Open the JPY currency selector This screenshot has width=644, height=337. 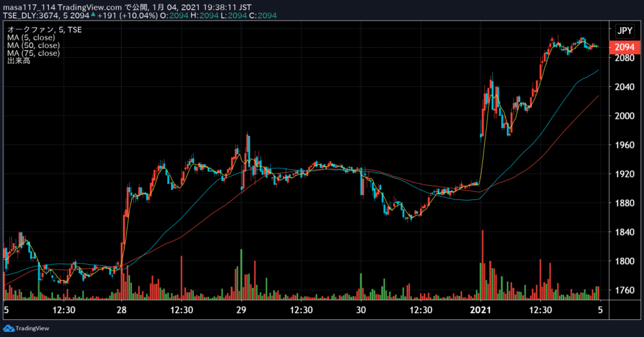coord(625,31)
